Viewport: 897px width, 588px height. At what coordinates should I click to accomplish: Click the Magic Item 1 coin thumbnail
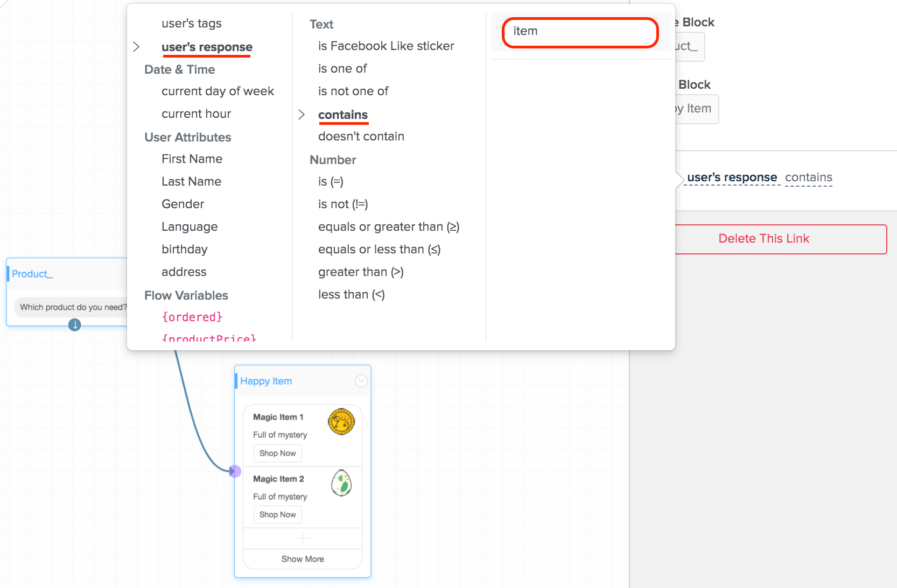(x=341, y=421)
